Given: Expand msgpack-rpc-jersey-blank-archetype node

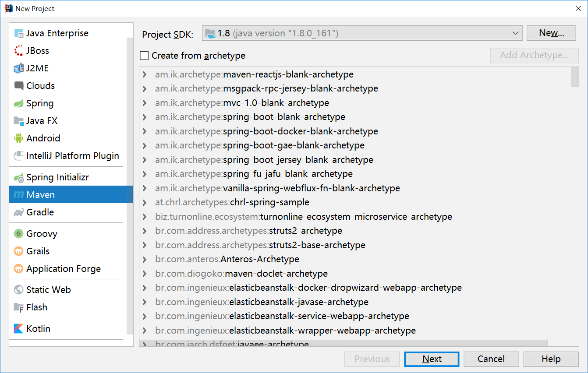Looking at the screenshot, I should [145, 88].
